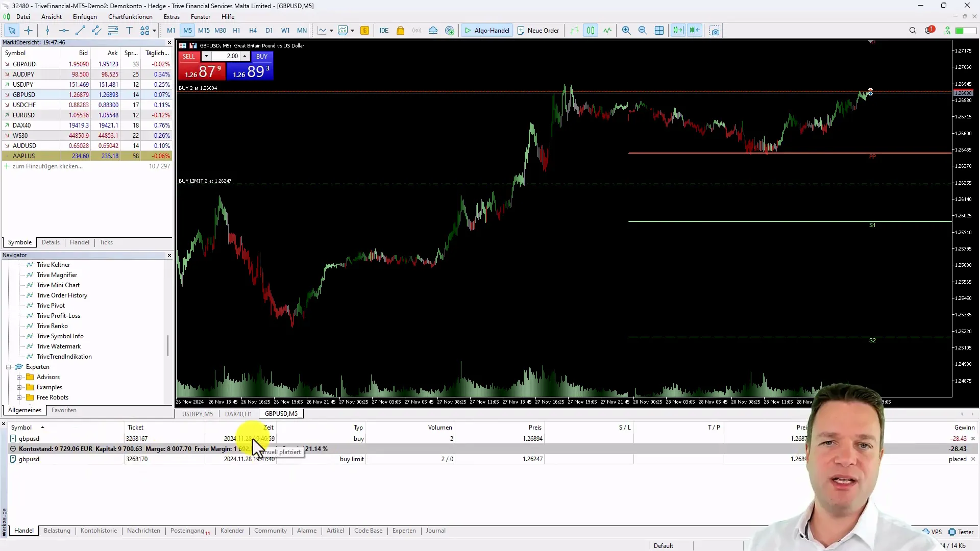The height and width of the screenshot is (551, 980).
Task: Click the LVL level indicator icon
Action: [947, 31]
